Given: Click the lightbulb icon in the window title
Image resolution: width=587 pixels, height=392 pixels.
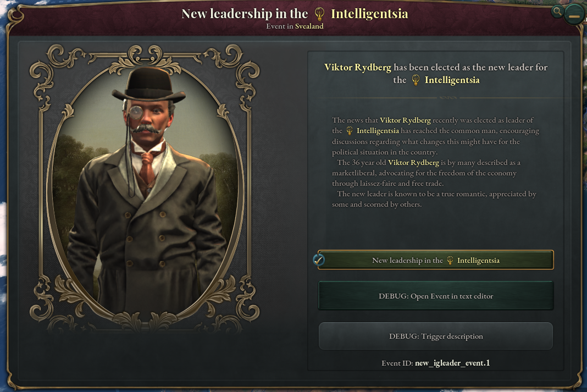Looking at the screenshot, I should pyautogui.click(x=319, y=14).
